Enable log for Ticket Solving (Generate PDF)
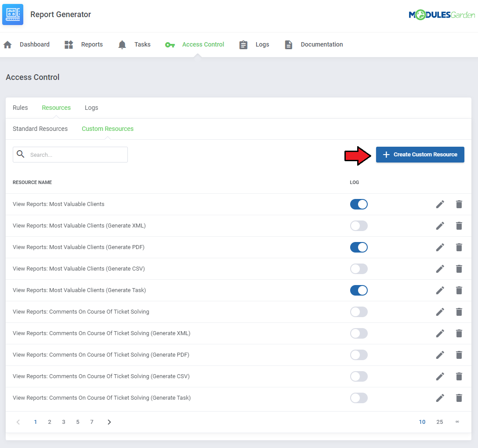Screen dimensions: 478x448 tap(359, 355)
